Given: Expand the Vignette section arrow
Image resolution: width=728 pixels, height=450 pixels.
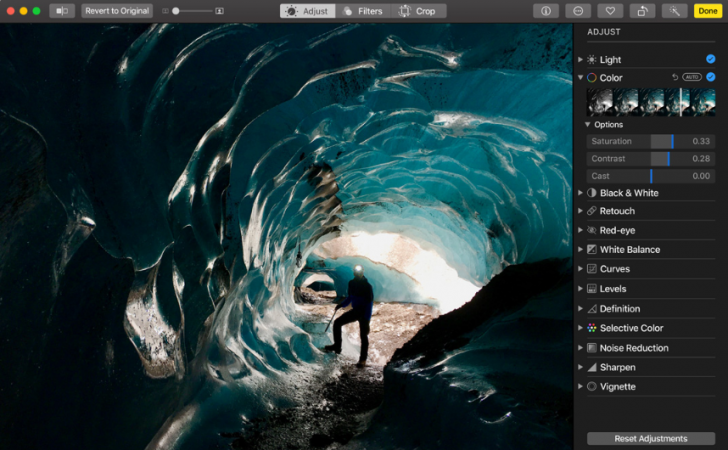Looking at the screenshot, I should pyautogui.click(x=580, y=386).
